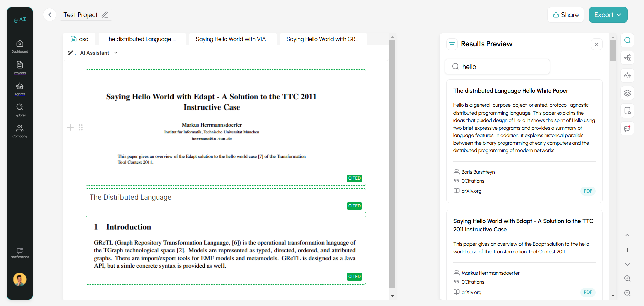
Task: Open the Dashboard in the sidebar
Action: tap(20, 46)
